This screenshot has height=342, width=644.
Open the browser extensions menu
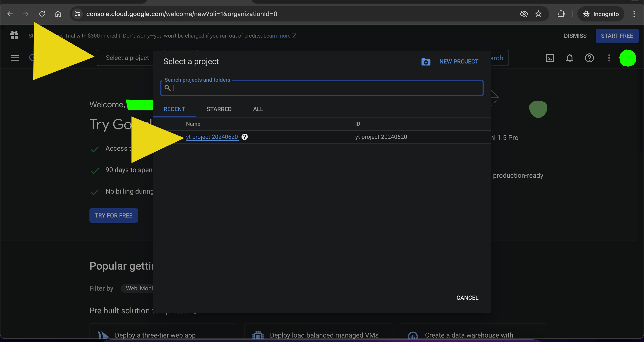point(561,14)
